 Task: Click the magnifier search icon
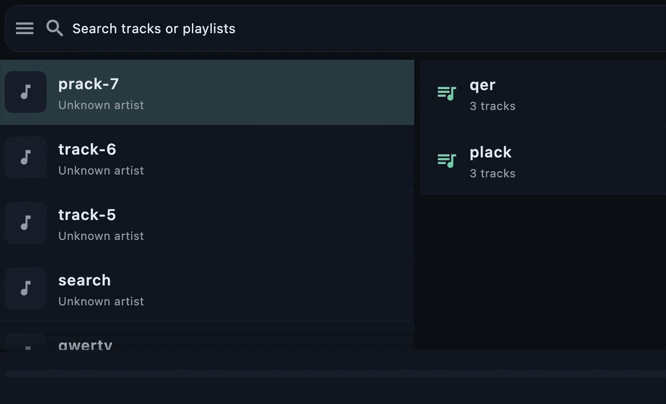[55, 29]
